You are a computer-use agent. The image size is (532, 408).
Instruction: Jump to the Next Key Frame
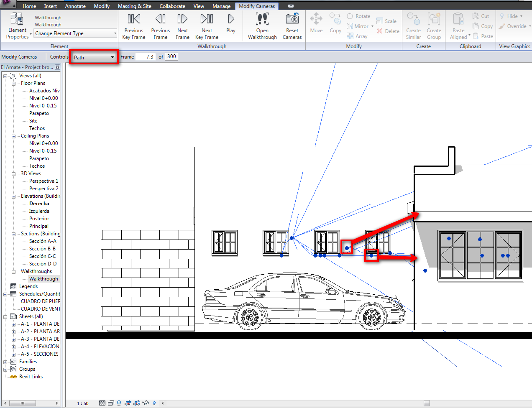tap(207, 19)
